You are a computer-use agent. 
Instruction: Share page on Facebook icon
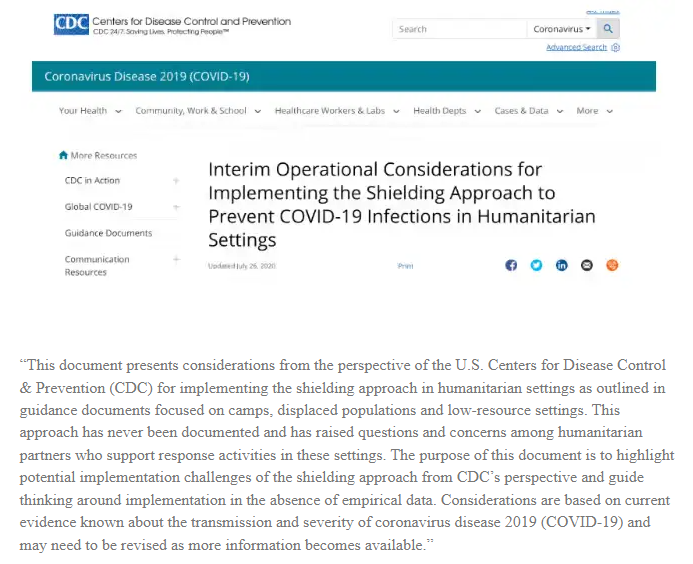click(511, 265)
